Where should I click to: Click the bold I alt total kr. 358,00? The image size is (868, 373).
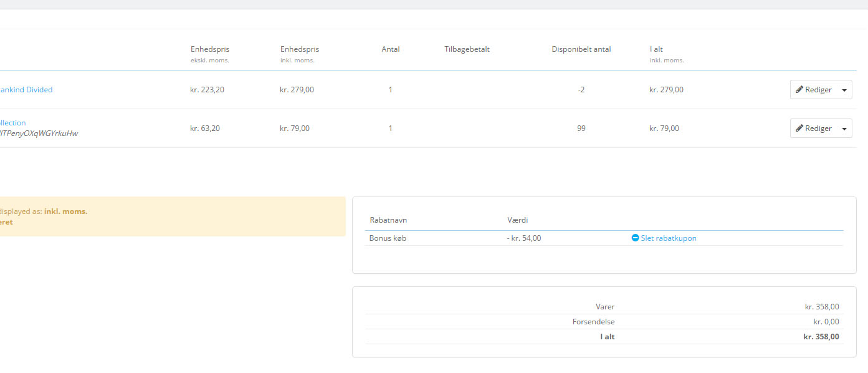click(x=821, y=337)
